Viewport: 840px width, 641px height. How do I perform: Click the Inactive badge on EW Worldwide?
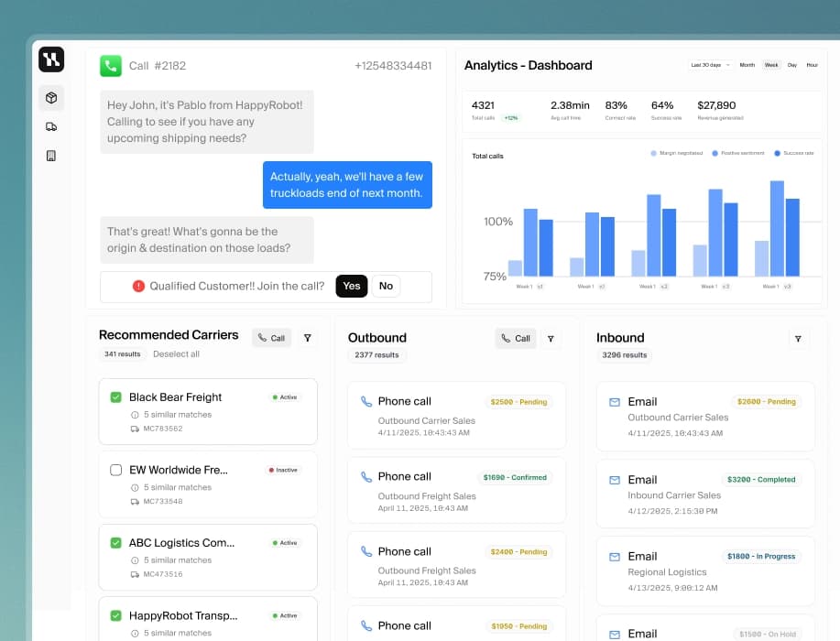[283, 470]
